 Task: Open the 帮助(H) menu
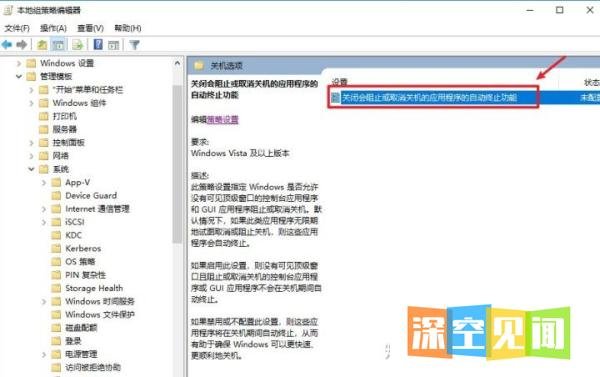point(128,28)
